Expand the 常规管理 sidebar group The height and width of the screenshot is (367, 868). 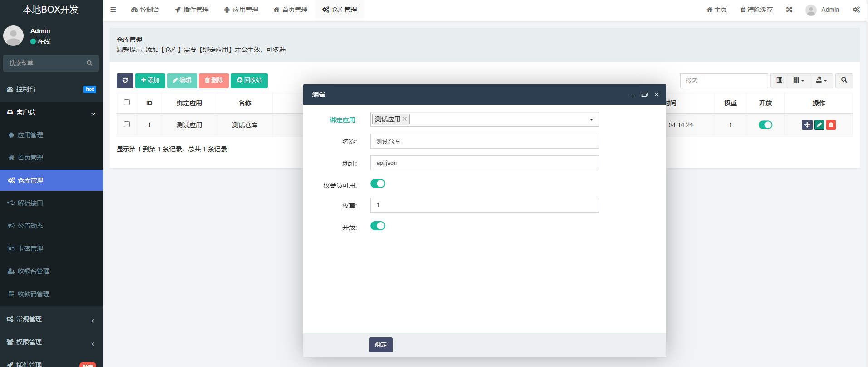[51, 319]
